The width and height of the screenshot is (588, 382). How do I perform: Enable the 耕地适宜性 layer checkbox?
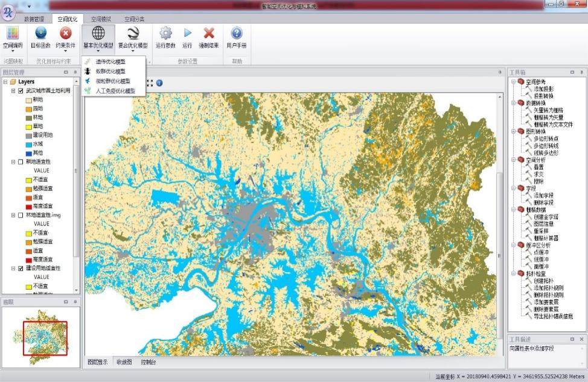tap(21, 162)
